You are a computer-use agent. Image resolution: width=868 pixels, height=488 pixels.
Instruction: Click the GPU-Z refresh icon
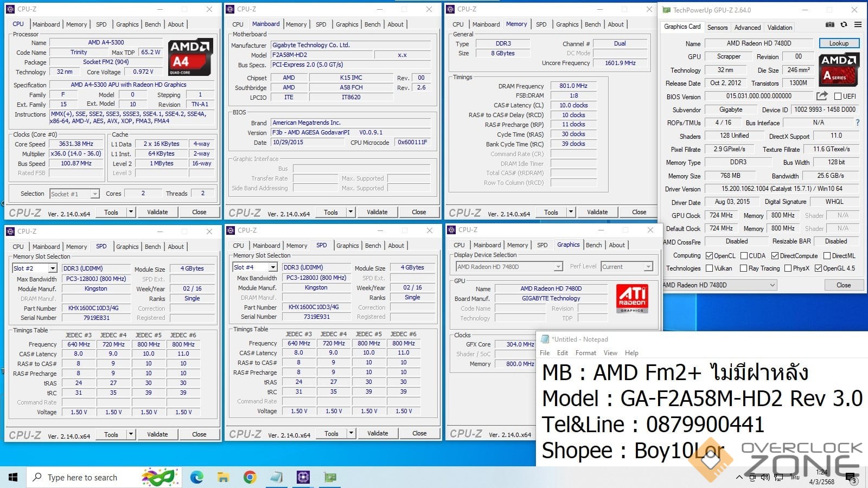[844, 24]
